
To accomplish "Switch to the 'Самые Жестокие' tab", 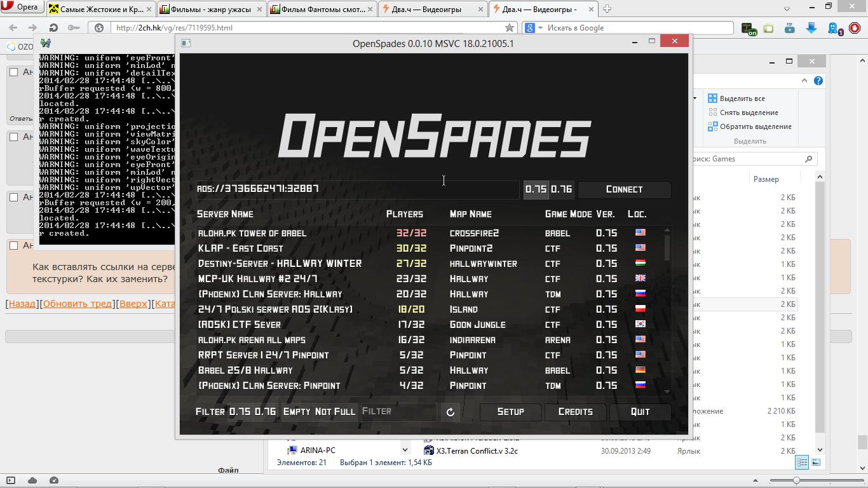I will pos(102,9).
